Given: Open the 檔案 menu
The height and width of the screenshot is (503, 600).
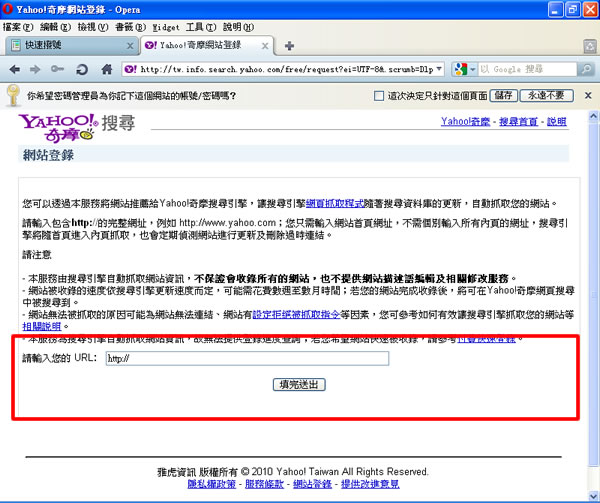Looking at the screenshot, I should tap(18, 27).
